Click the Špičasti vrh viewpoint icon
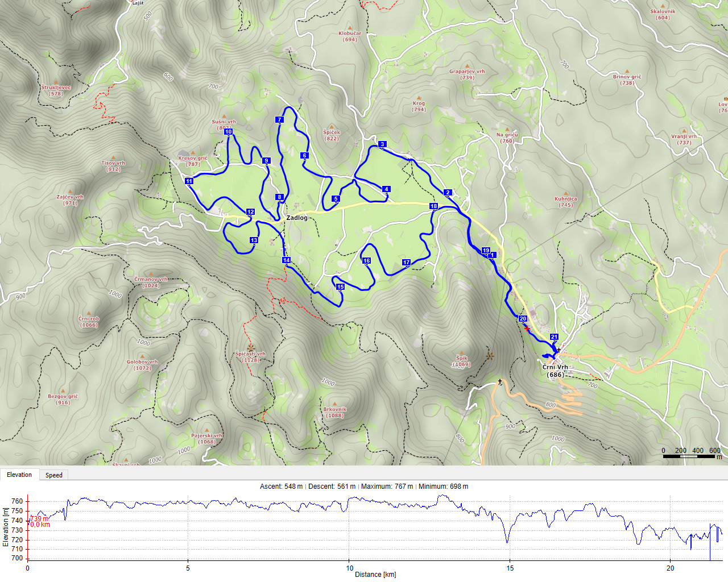 click(250, 347)
